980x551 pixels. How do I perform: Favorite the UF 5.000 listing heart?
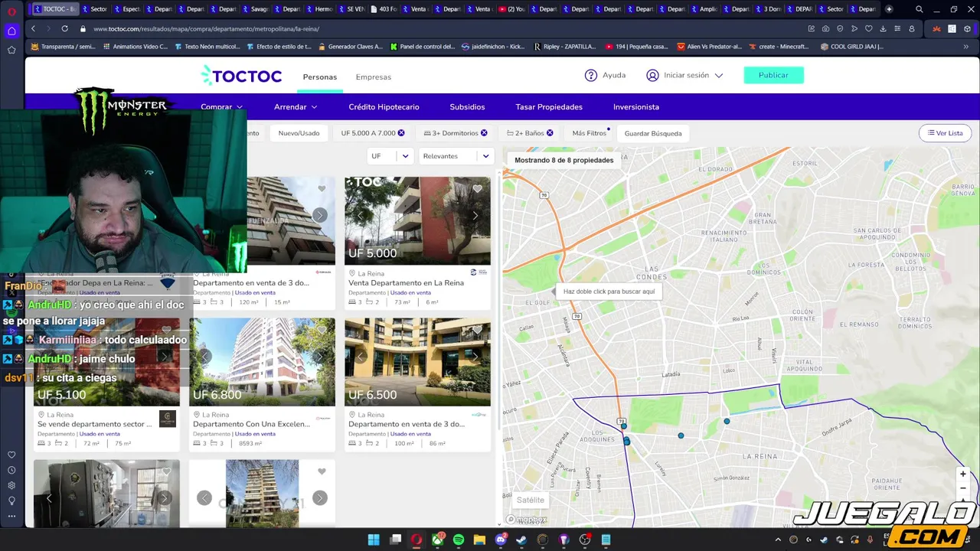pos(477,188)
